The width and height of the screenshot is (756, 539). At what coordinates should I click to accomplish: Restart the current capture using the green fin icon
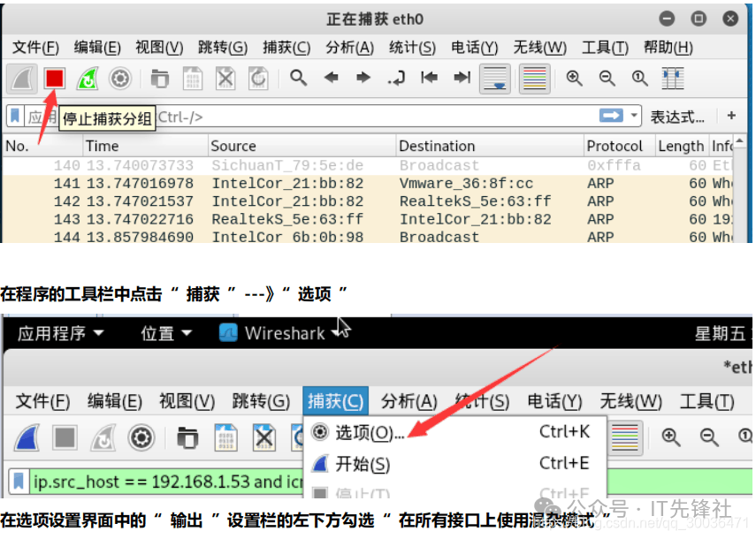[87, 79]
